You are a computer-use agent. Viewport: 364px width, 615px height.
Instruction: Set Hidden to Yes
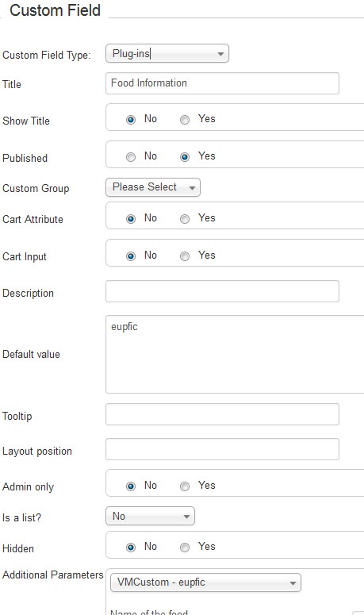185,547
